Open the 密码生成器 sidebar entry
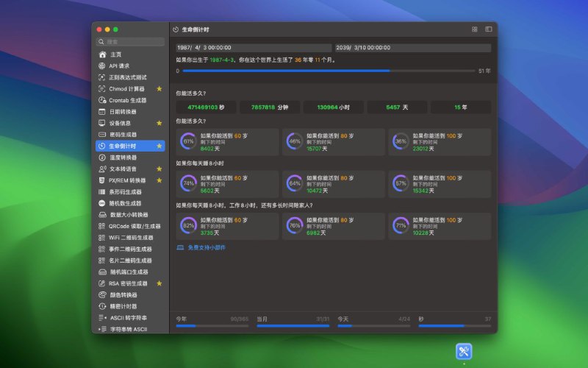The image size is (588, 368). pos(130,135)
